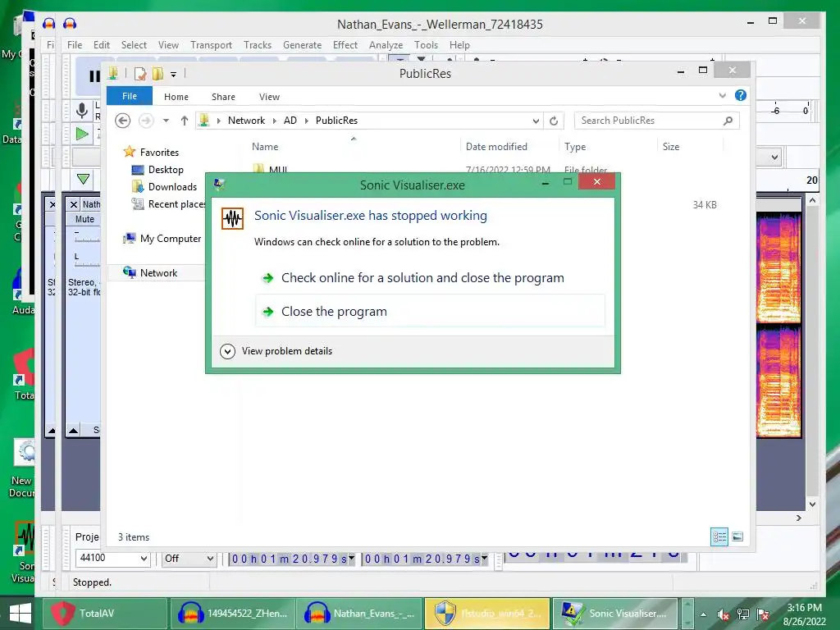Open Downloads in the navigation pane

(x=172, y=187)
